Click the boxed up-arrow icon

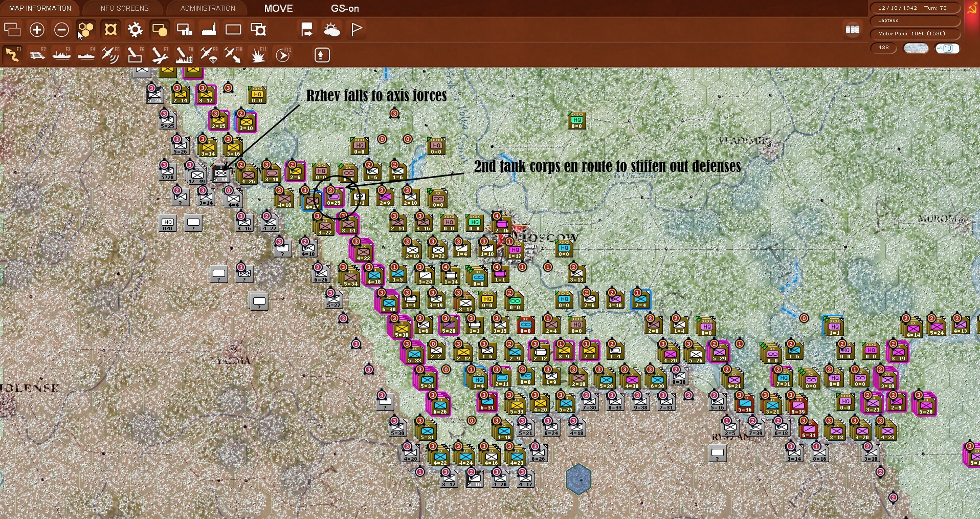pyautogui.click(x=322, y=55)
